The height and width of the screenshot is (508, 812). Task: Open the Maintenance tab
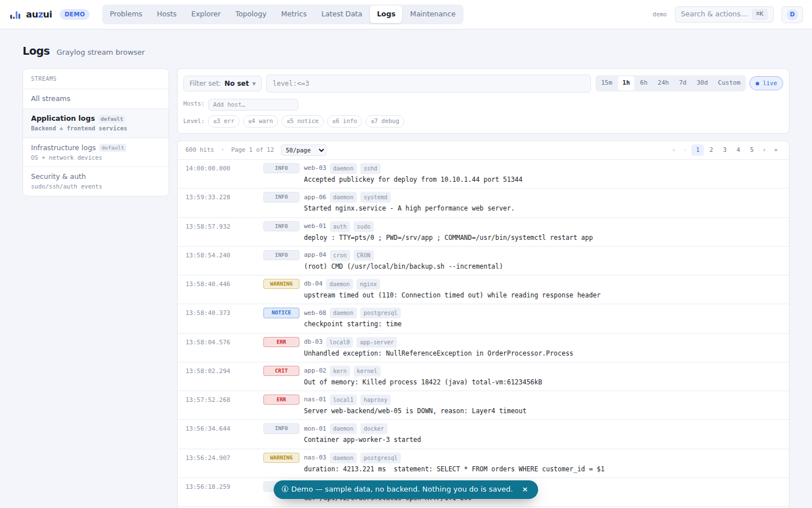click(433, 14)
